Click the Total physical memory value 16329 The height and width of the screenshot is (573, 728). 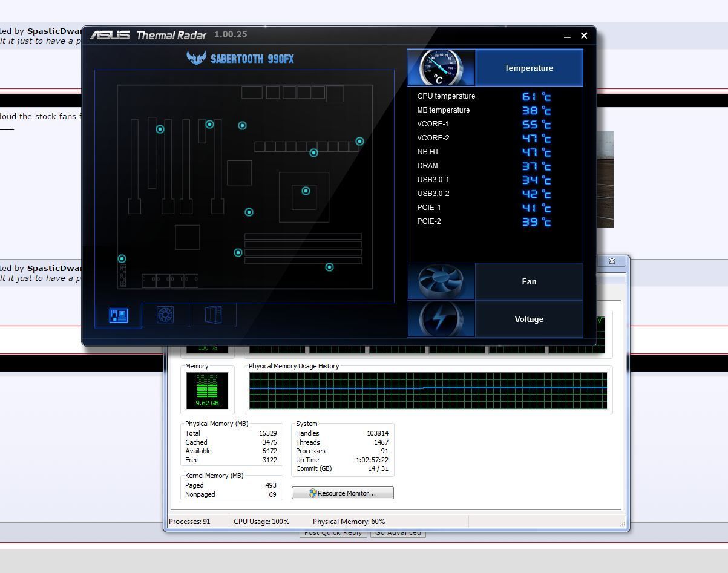[267, 433]
